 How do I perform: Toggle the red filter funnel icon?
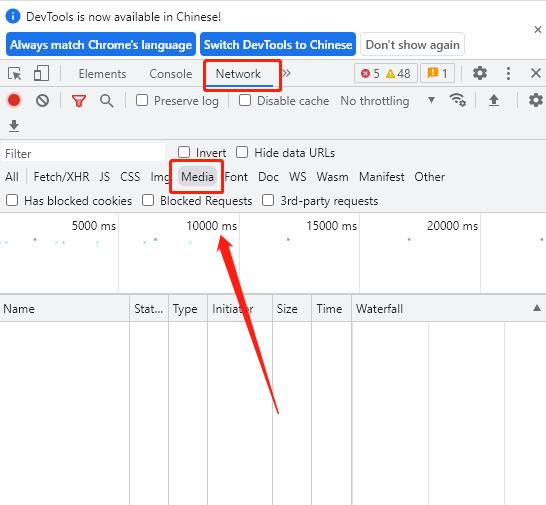pos(79,101)
